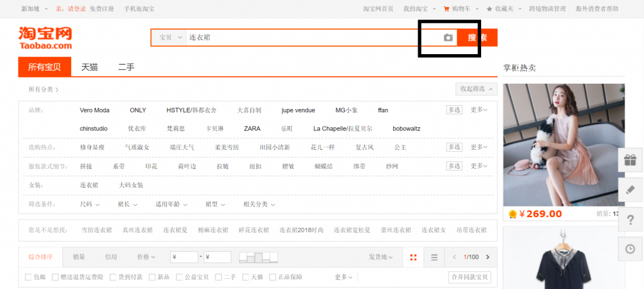Switch to grid view layout icon
The width and height of the screenshot is (644, 289).
(x=413, y=258)
